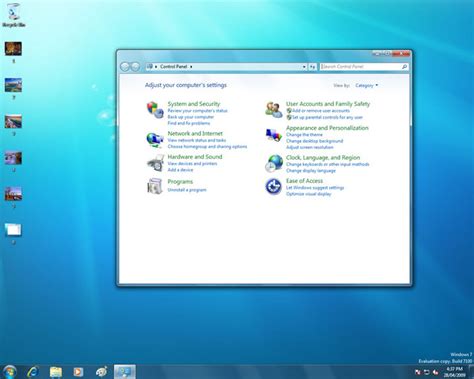
Task: Click the Back arrow in Control Panel window
Action: (x=125, y=67)
